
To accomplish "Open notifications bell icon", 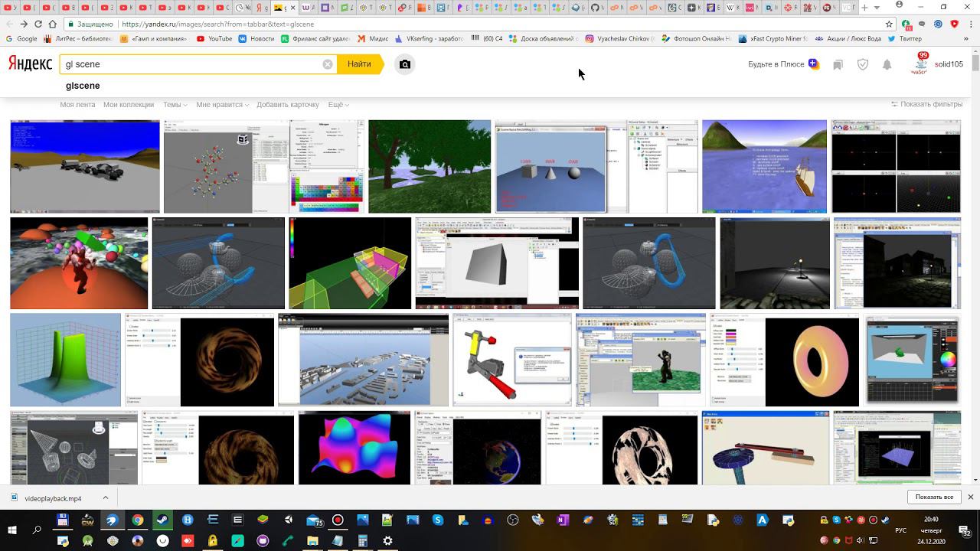I will (x=887, y=65).
